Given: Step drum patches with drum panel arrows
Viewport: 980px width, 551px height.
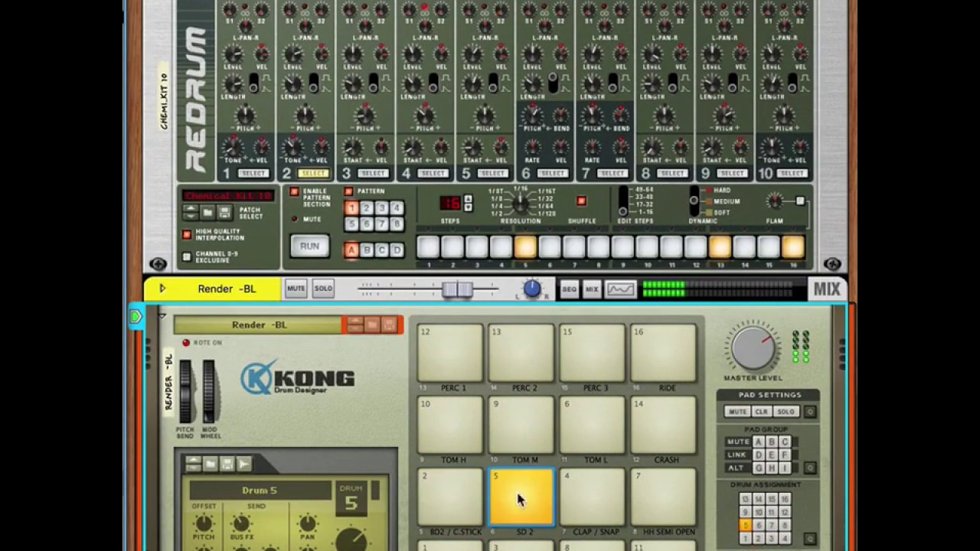Looking at the screenshot, I should click(194, 464).
